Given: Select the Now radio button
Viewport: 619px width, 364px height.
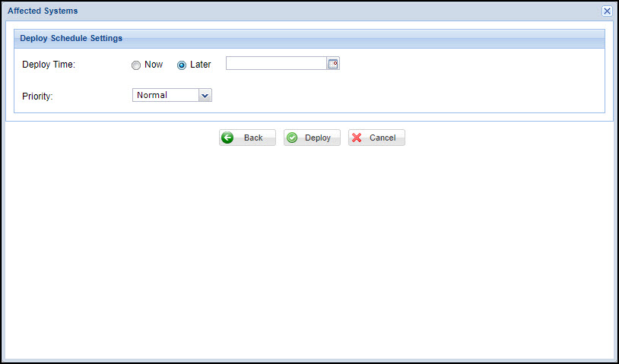Looking at the screenshot, I should tap(136, 65).
